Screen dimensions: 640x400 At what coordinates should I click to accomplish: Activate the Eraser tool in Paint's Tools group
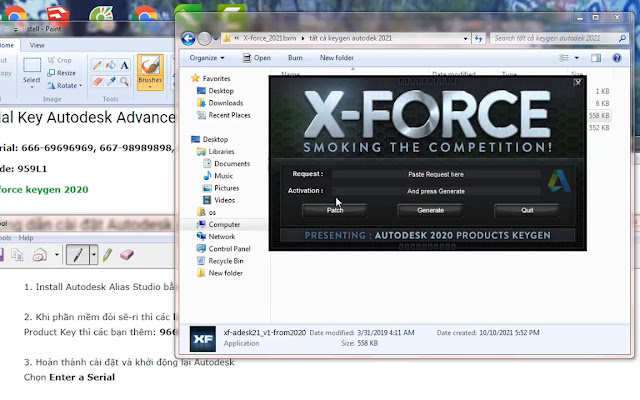point(97,81)
